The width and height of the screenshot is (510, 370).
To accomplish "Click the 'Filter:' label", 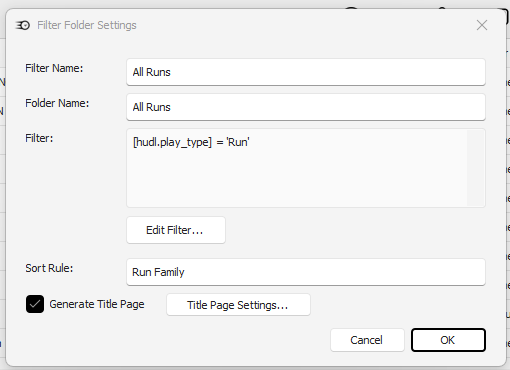I will click(x=39, y=138).
